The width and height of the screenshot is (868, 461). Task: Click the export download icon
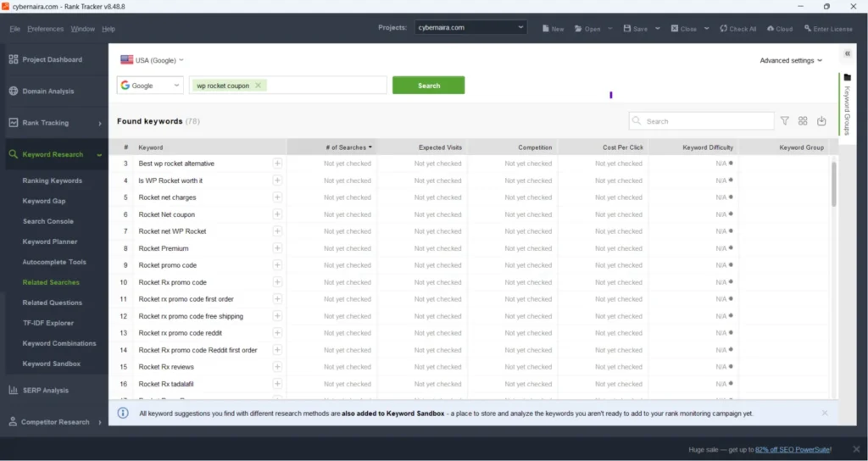pyautogui.click(x=821, y=120)
